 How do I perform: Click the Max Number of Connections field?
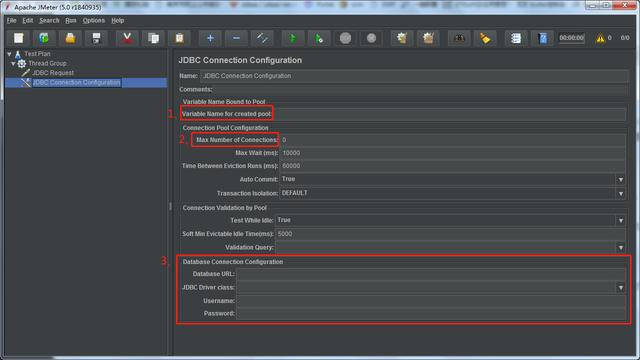pos(453,140)
